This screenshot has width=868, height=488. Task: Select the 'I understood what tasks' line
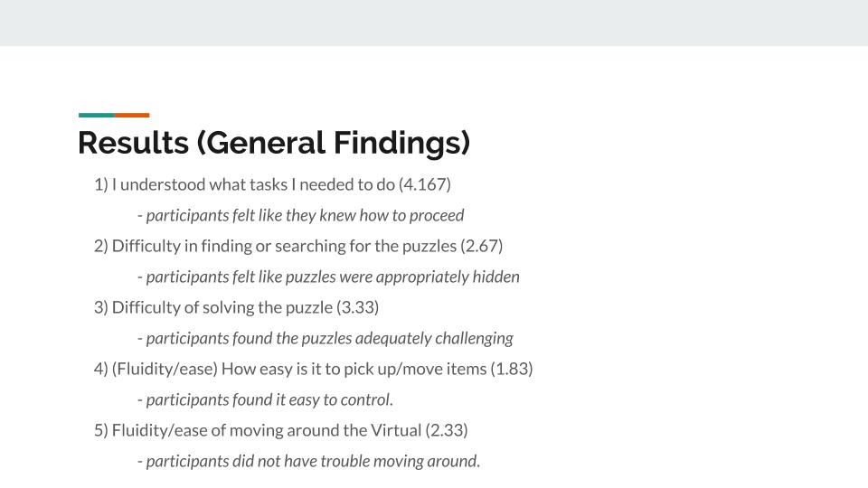pos(272,184)
